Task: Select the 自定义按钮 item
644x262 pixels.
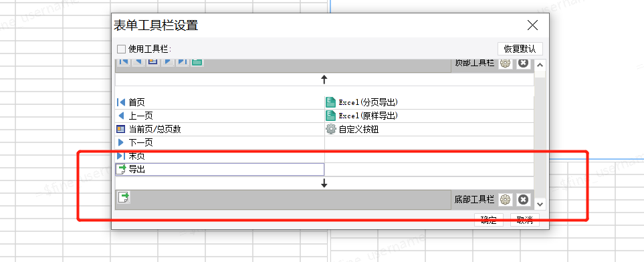Action: (429, 130)
